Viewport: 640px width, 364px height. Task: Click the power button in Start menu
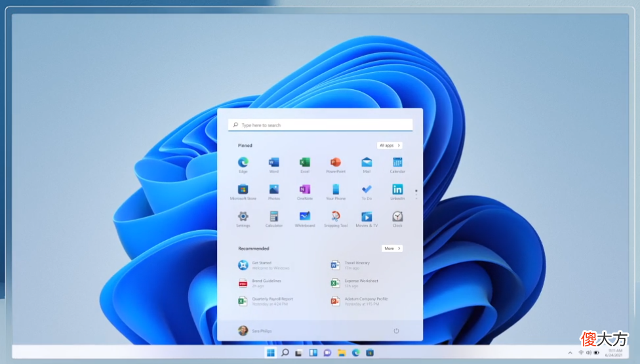(x=396, y=331)
